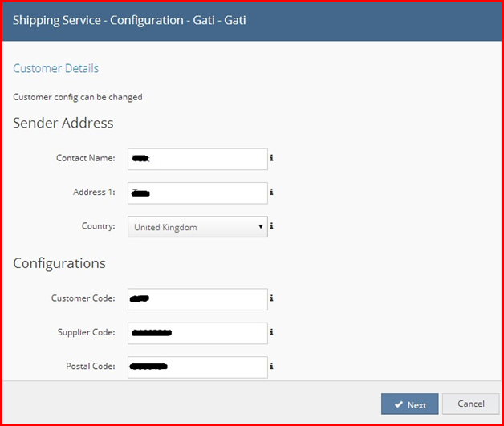Click the info icon beside Country dropdown
The width and height of the screenshot is (504, 426).
[x=271, y=226]
